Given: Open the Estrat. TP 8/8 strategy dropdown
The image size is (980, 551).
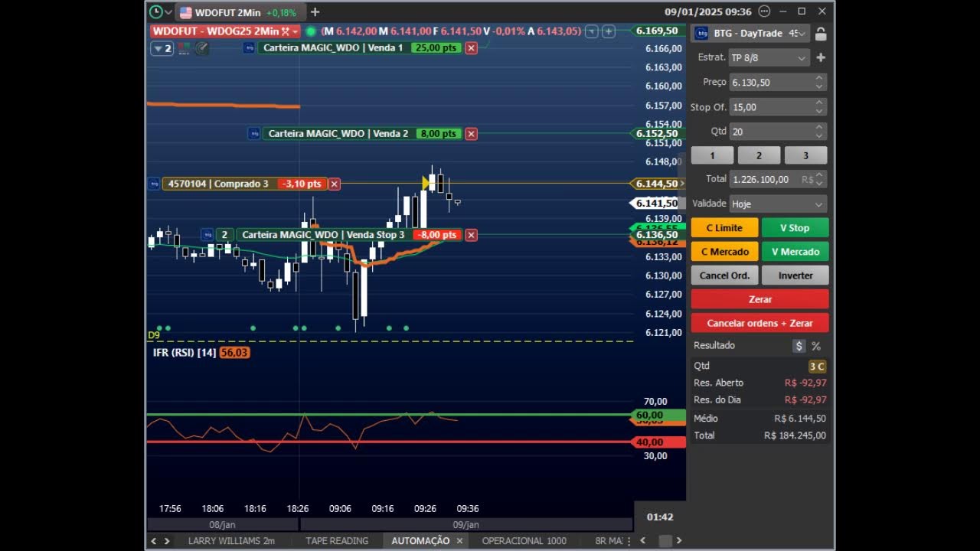Looking at the screenshot, I should [x=769, y=58].
